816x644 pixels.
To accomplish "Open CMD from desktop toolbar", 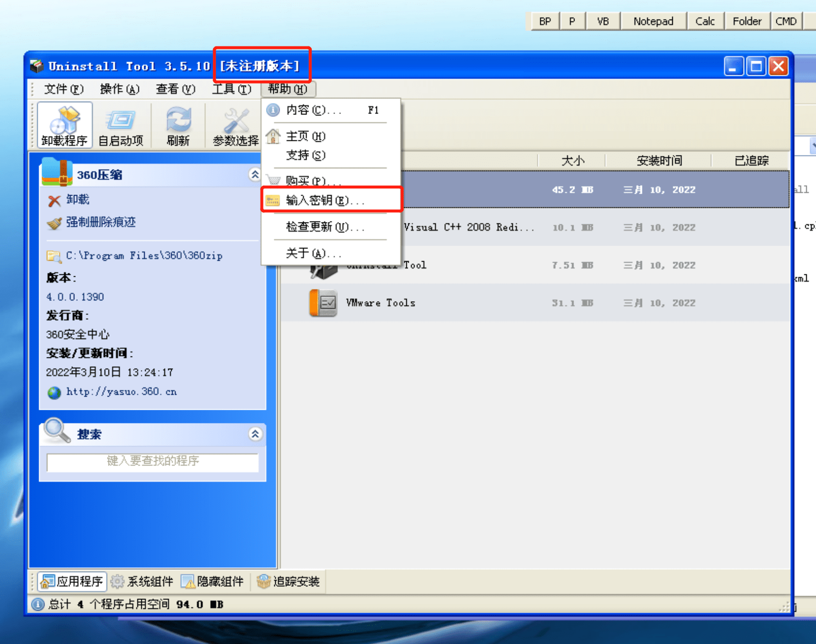I will coord(786,22).
